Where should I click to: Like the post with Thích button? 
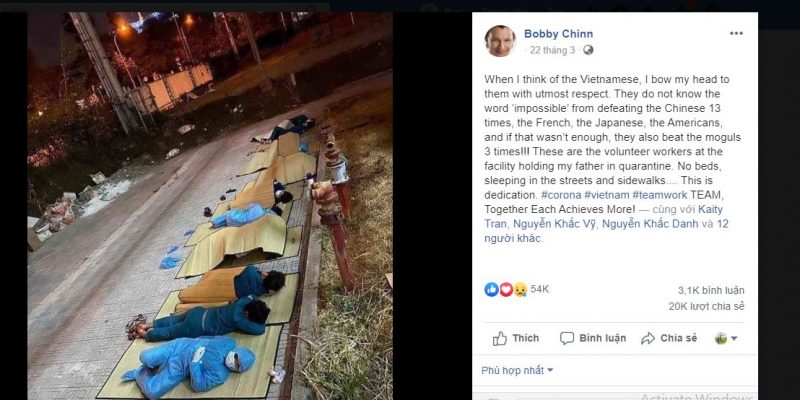[x=516, y=338]
